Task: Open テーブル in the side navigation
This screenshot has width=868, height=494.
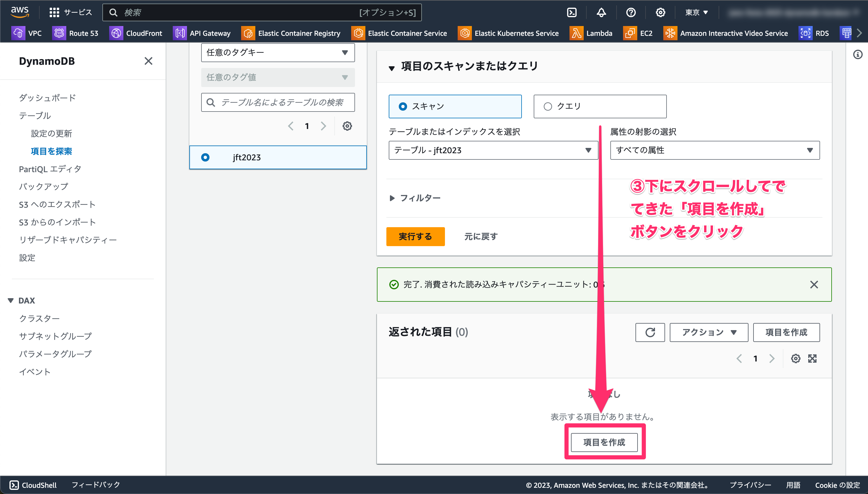Action: (x=35, y=115)
